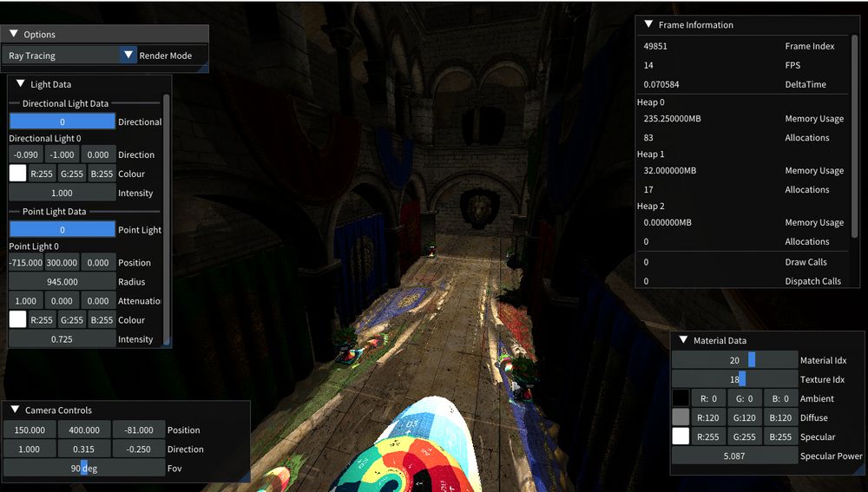Click the camera Direction Y field 0.315
This screenshot has width=868, height=492.
tap(84, 449)
